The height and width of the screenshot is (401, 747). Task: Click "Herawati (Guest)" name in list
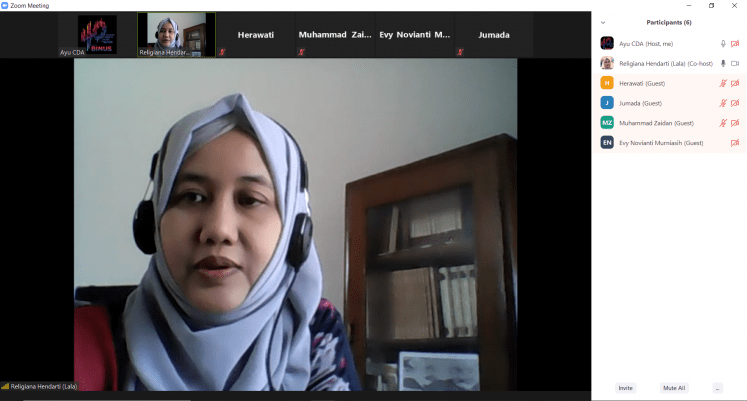(642, 83)
